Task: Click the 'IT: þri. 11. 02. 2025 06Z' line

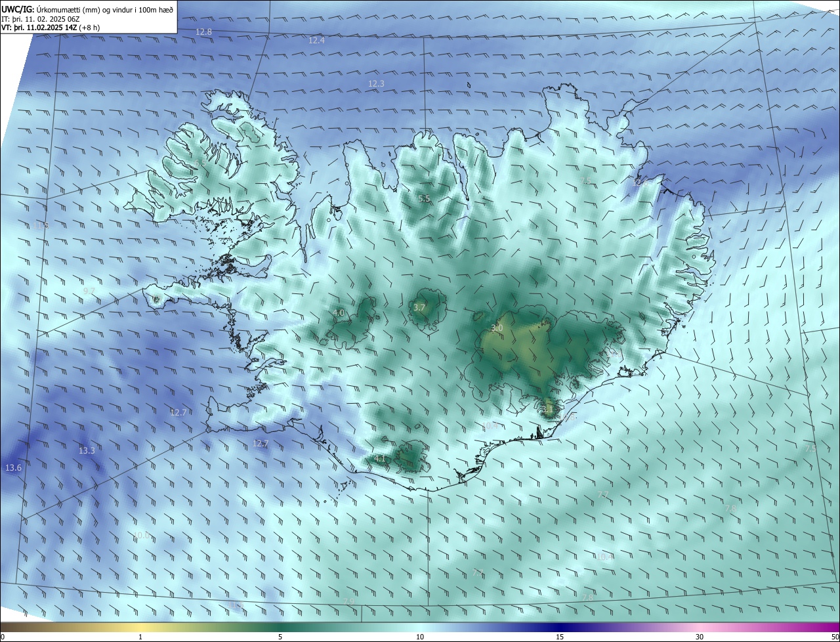Action: [x=41, y=18]
